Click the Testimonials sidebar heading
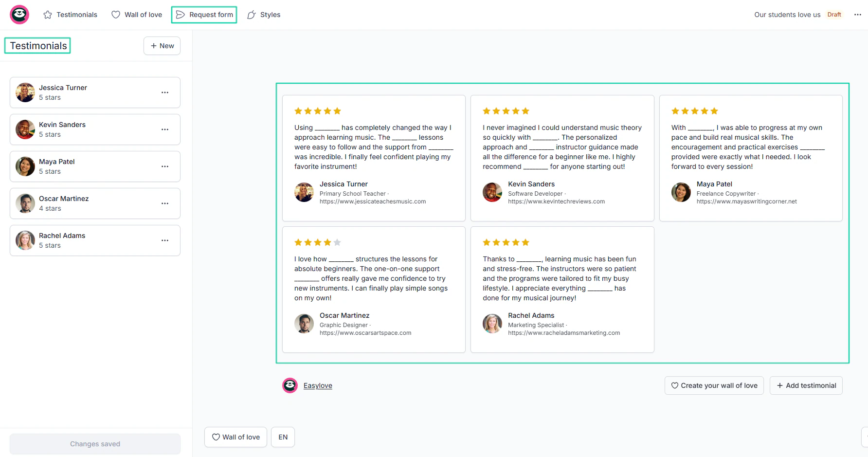The image size is (868, 457). [x=38, y=46]
